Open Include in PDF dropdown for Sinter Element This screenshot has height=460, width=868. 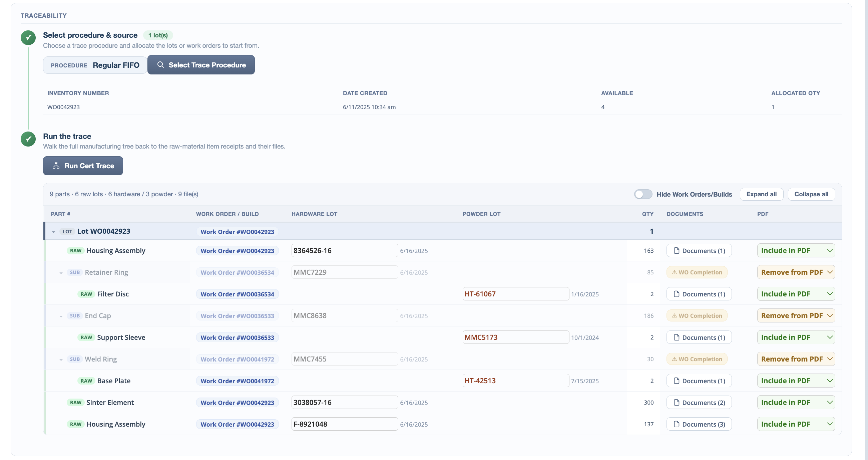796,402
